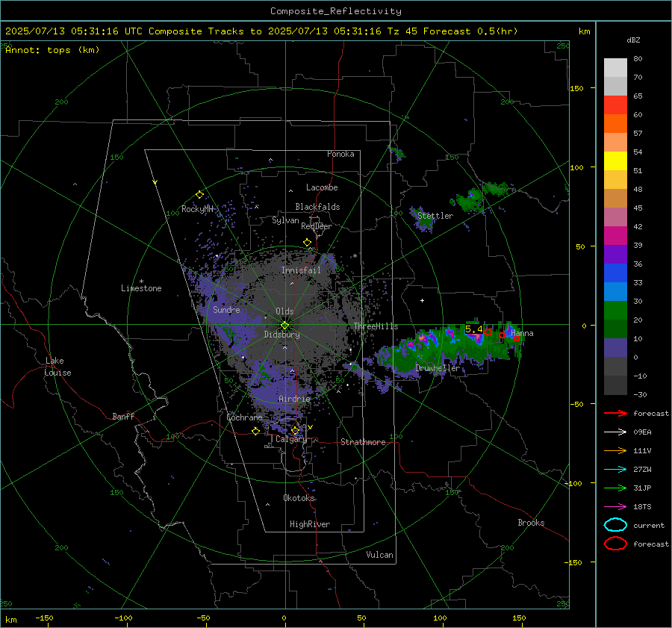Click the Sylvan label
The image size is (672, 628).
tap(285, 220)
